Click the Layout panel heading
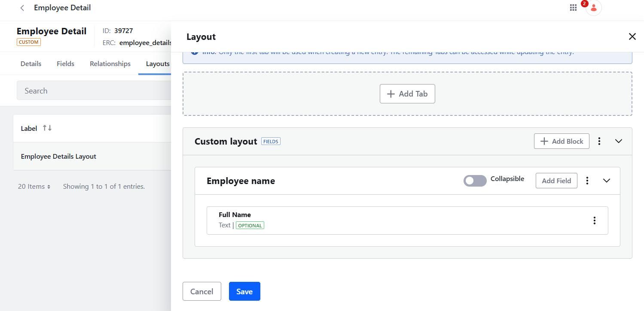Image resolution: width=644 pixels, height=311 pixels. [201, 37]
